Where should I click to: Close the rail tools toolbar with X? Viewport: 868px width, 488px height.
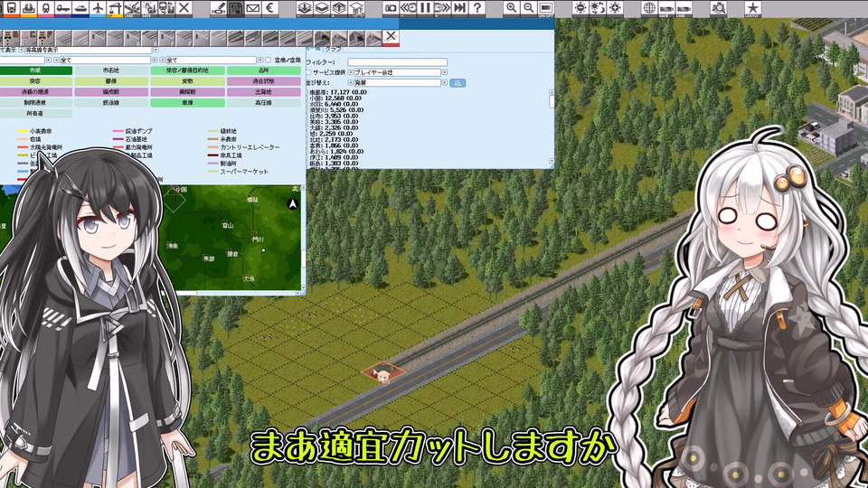click(391, 38)
